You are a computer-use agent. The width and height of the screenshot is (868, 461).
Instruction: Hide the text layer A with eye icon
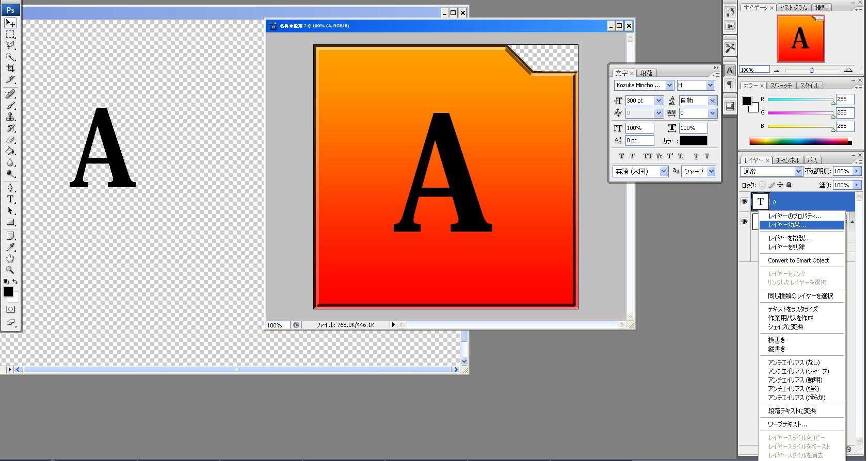coord(744,202)
